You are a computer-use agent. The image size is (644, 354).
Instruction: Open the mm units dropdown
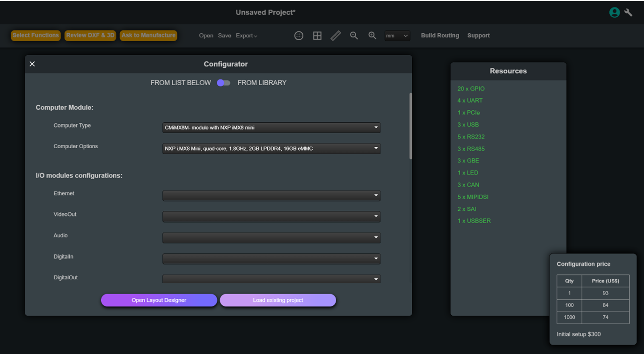(x=397, y=36)
